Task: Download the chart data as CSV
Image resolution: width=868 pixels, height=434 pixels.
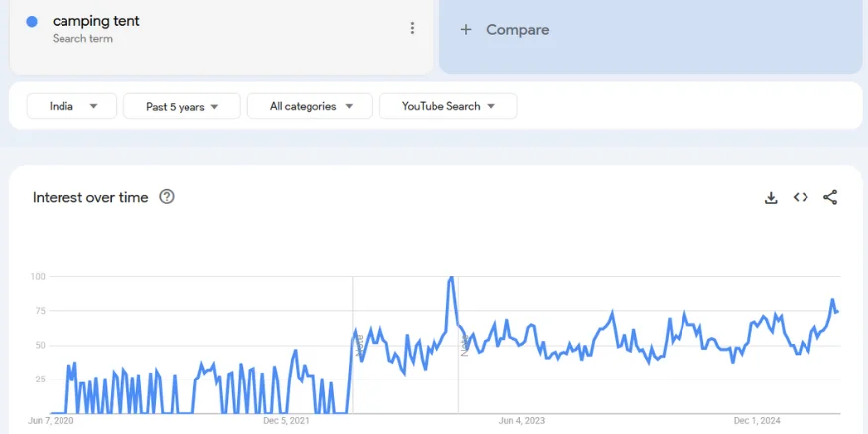Action: (771, 198)
